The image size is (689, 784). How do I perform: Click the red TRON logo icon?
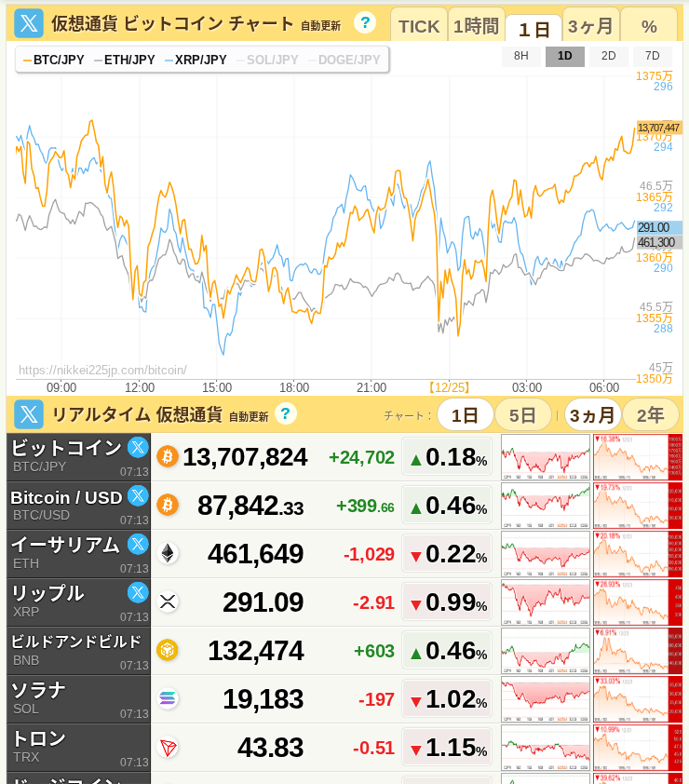[168, 747]
